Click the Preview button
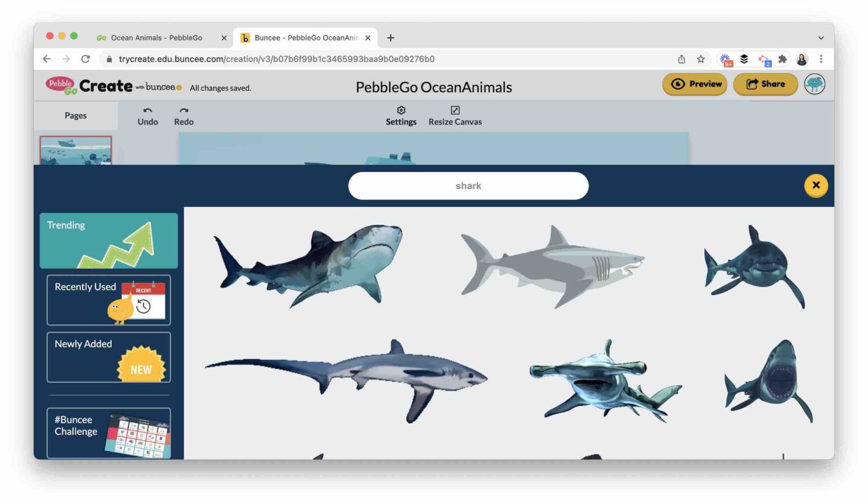The image size is (868, 504). pyautogui.click(x=695, y=84)
